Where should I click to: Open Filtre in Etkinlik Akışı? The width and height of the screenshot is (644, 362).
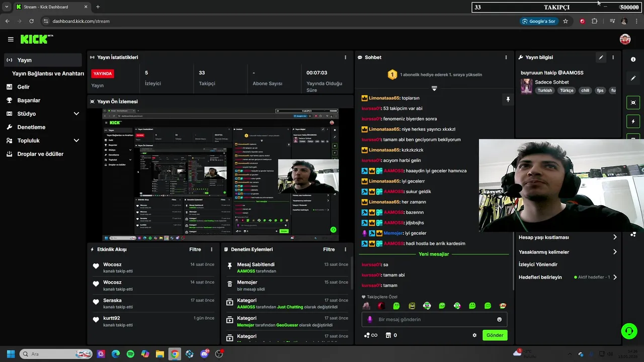point(195,249)
